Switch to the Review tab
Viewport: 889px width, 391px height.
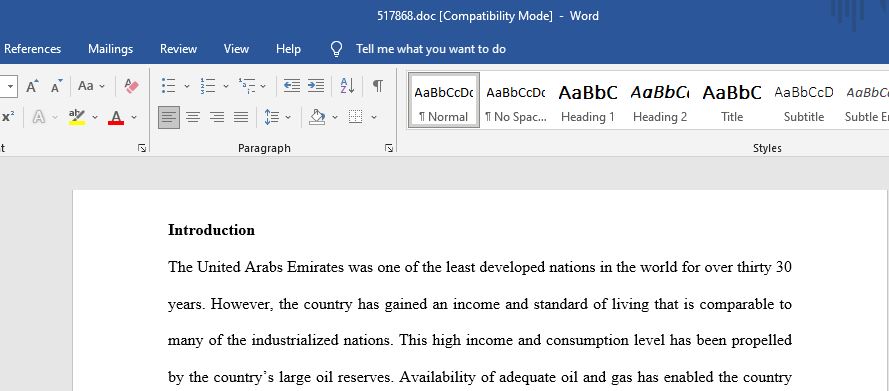(x=178, y=49)
